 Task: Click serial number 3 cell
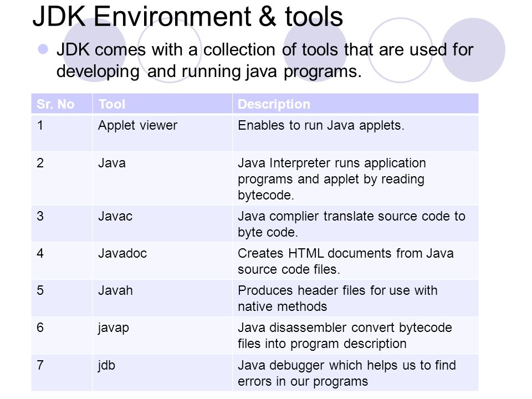click(62, 224)
